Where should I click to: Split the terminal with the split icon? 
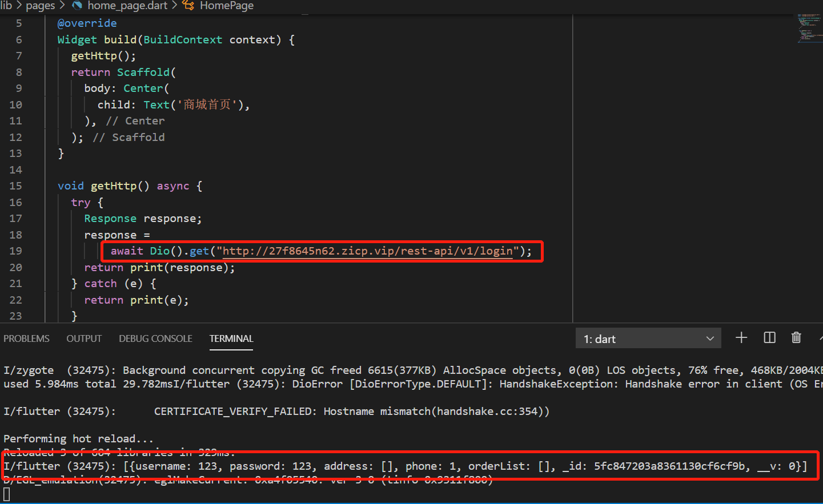pyautogui.click(x=769, y=338)
